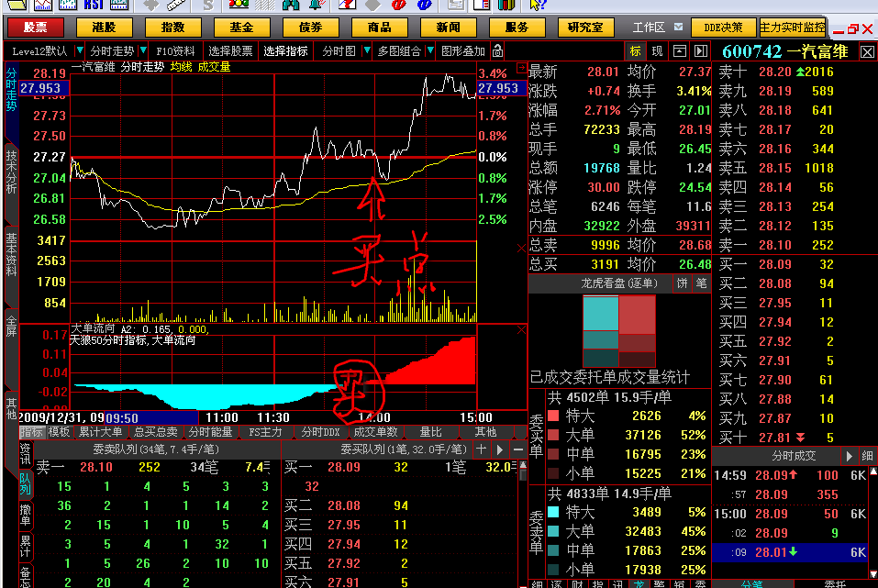Open the Level2默认 dropdown arrow

pos(80,51)
